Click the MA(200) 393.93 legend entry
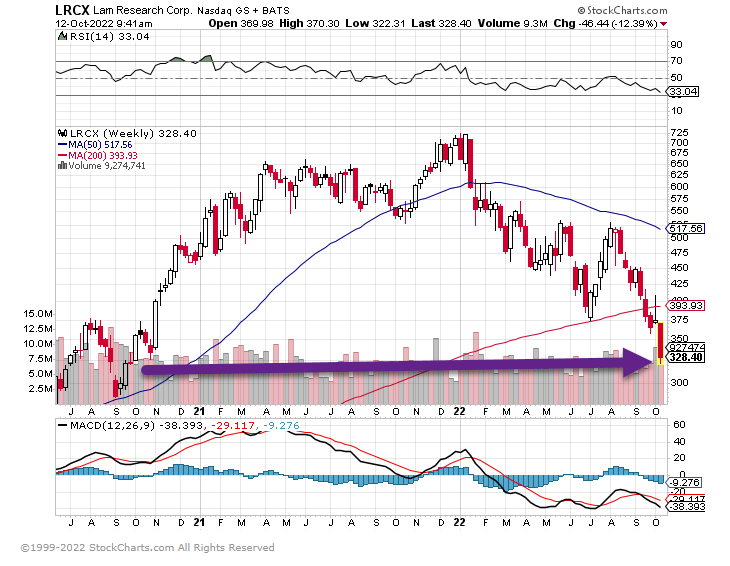This screenshot has width=730, height=566. click(x=97, y=155)
